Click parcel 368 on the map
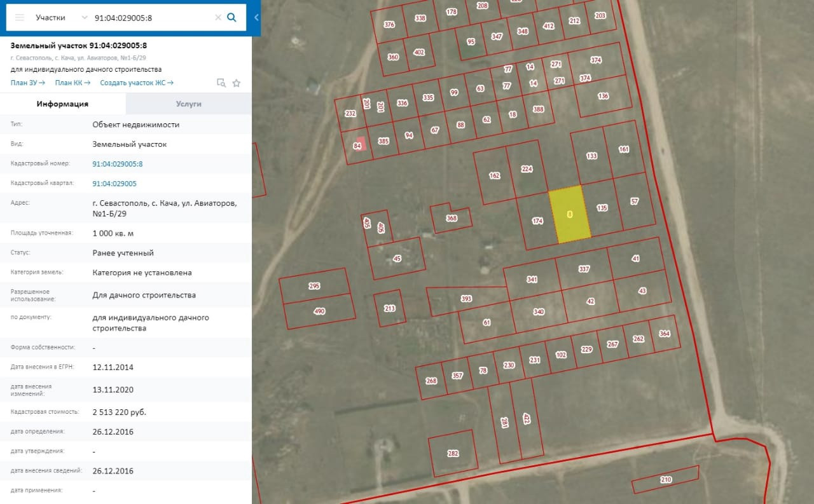This screenshot has height=504, width=814. pos(452,218)
